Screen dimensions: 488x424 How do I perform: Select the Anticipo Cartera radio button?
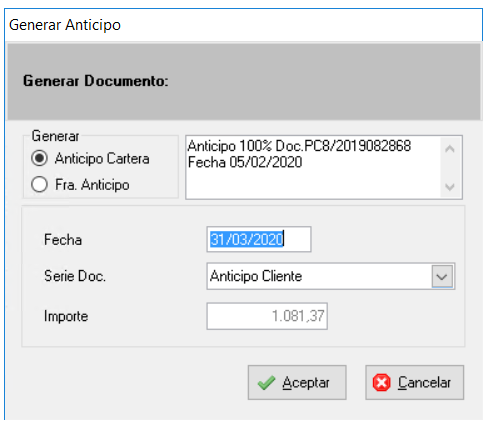[39, 158]
